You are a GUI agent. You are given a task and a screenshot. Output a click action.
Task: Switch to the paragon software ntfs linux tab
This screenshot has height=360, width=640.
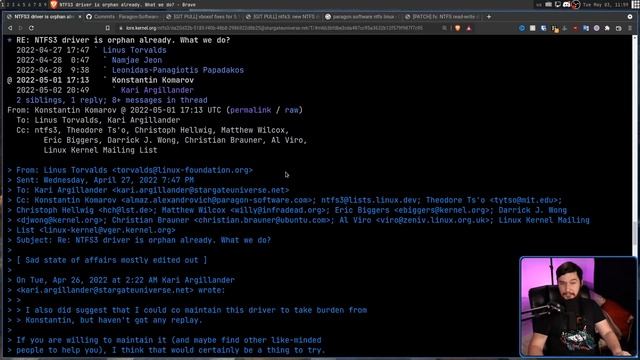coord(362,17)
